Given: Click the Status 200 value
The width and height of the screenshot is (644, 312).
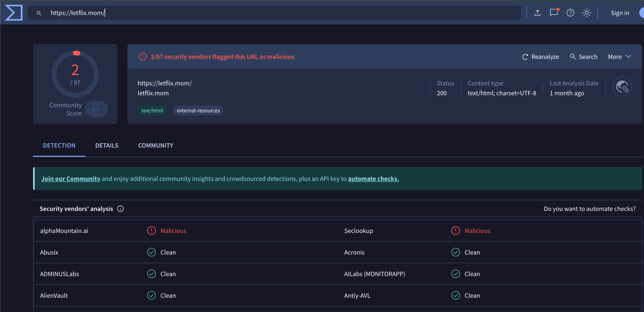Looking at the screenshot, I should (442, 93).
